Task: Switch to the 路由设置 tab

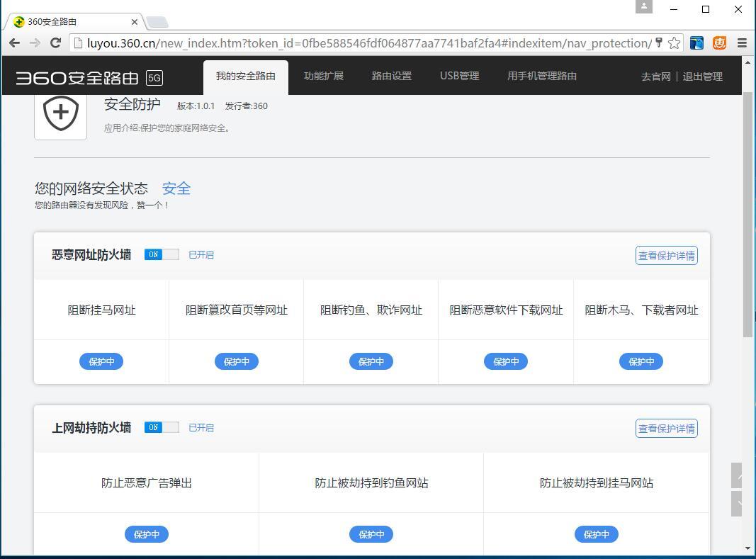Action: pyautogui.click(x=392, y=76)
